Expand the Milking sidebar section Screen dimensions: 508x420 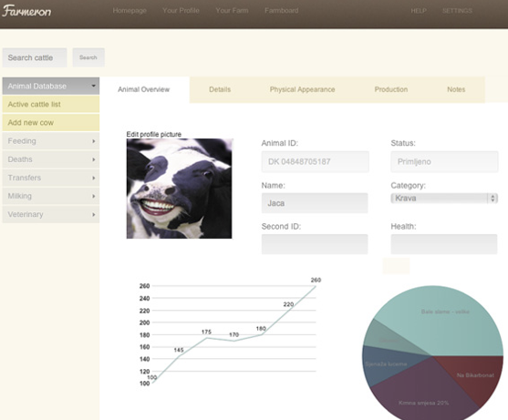tap(51, 196)
